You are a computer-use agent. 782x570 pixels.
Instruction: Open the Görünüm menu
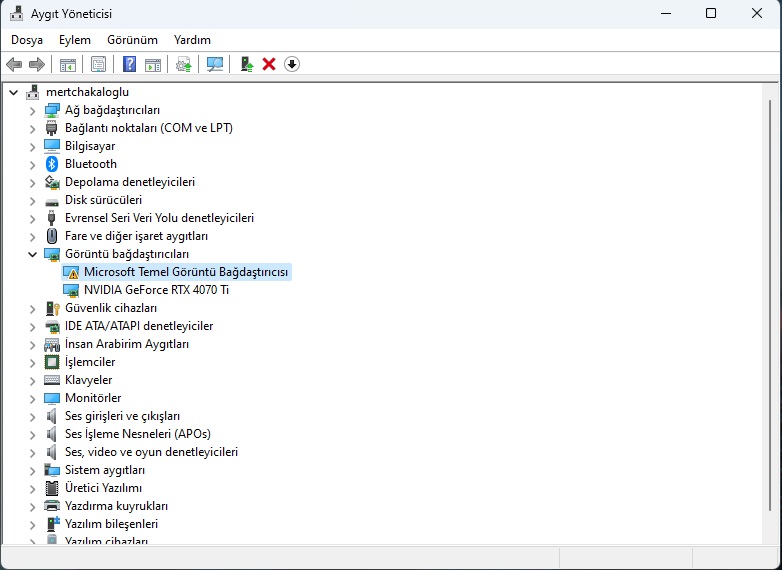pos(132,40)
